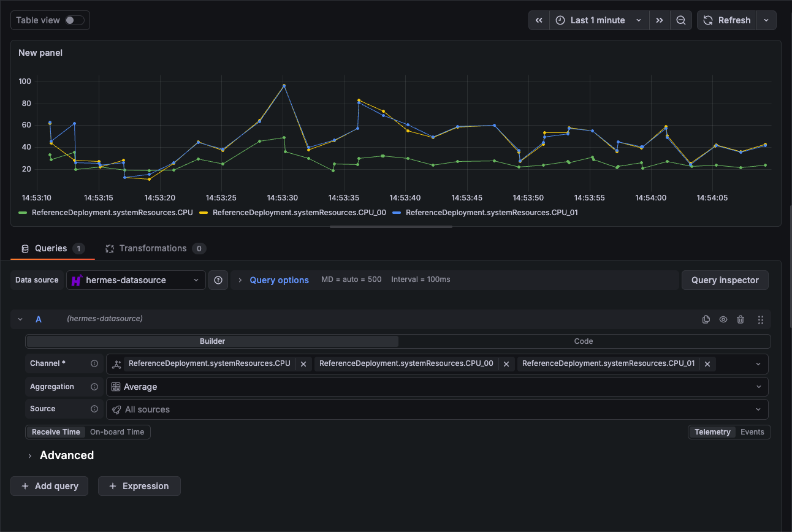Viewport: 792px width, 532px height.
Task: Open the Last 1 minute time picker
Action: 599,20
